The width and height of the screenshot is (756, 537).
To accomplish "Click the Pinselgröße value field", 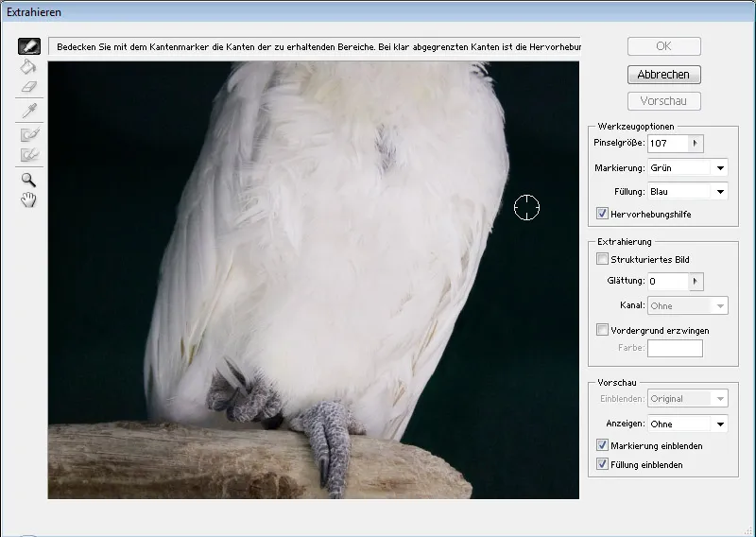I will [x=667, y=144].
